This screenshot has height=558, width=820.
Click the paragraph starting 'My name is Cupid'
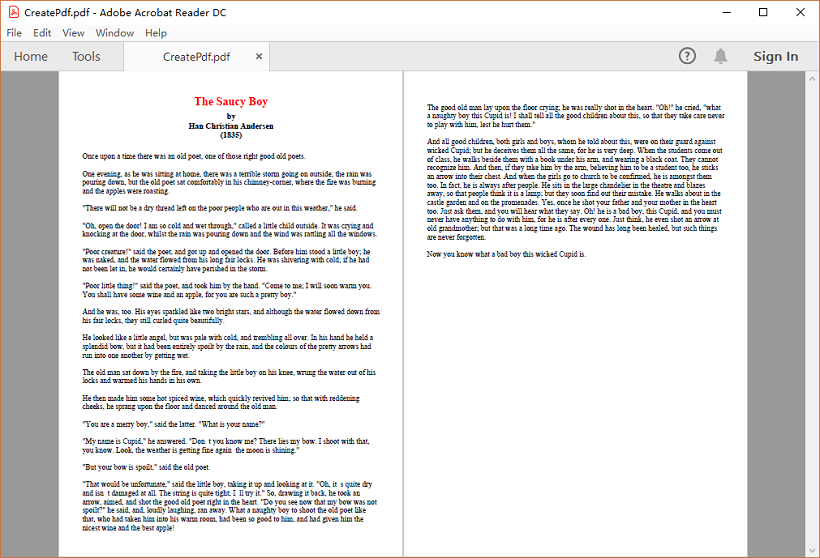pos(226,446)
